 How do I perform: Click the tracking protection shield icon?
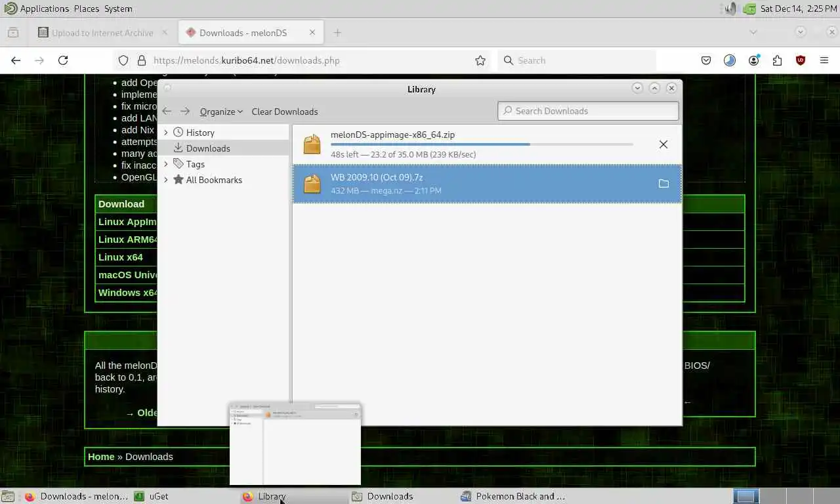point(123,60)
